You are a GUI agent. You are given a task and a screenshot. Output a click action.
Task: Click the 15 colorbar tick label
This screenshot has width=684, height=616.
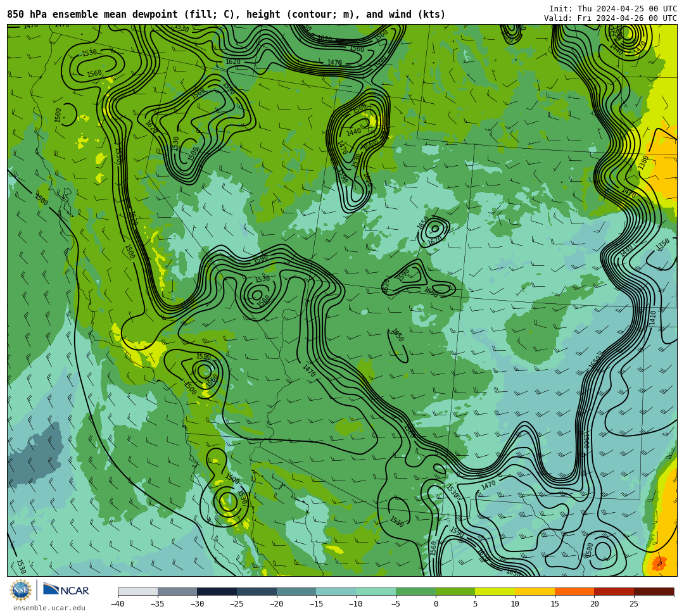555,604
